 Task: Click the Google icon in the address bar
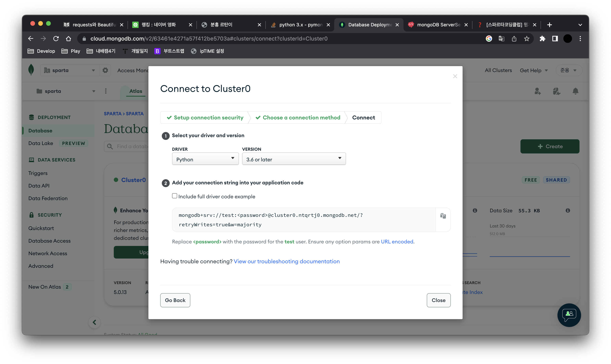(489, 39)
